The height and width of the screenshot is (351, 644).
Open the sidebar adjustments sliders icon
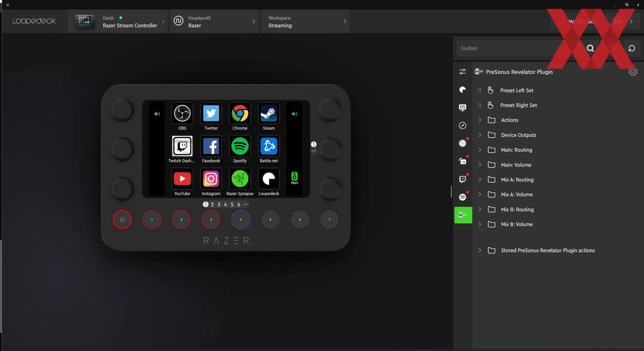463,71
